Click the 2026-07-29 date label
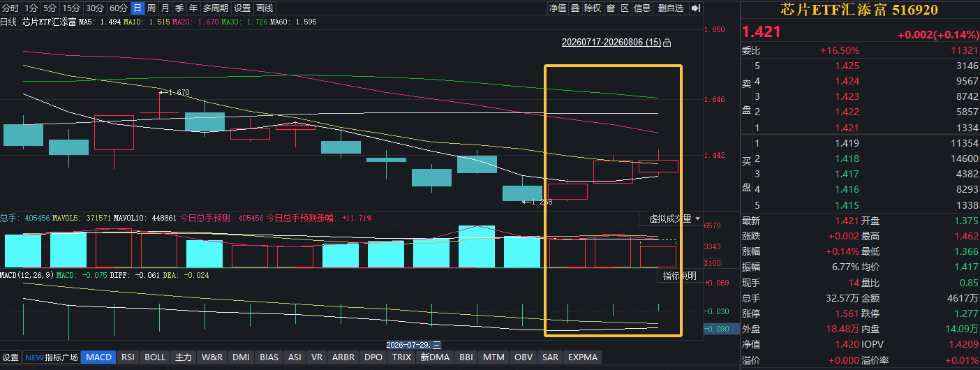The height and width of the screenshot is (370, 980). 414,345
